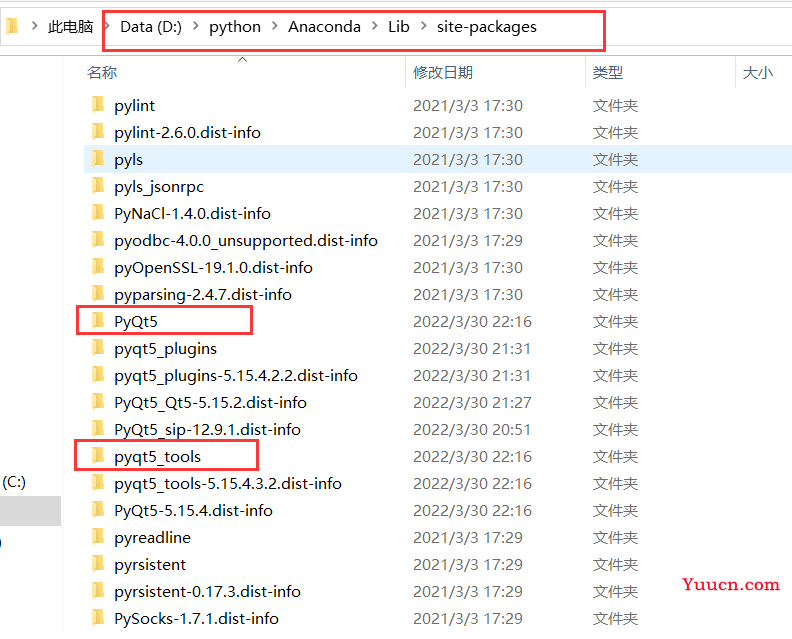This screenshot has width=792, height=639.
Task: Click the pyqt5_plugins folder icon
Action: [98, 348]
